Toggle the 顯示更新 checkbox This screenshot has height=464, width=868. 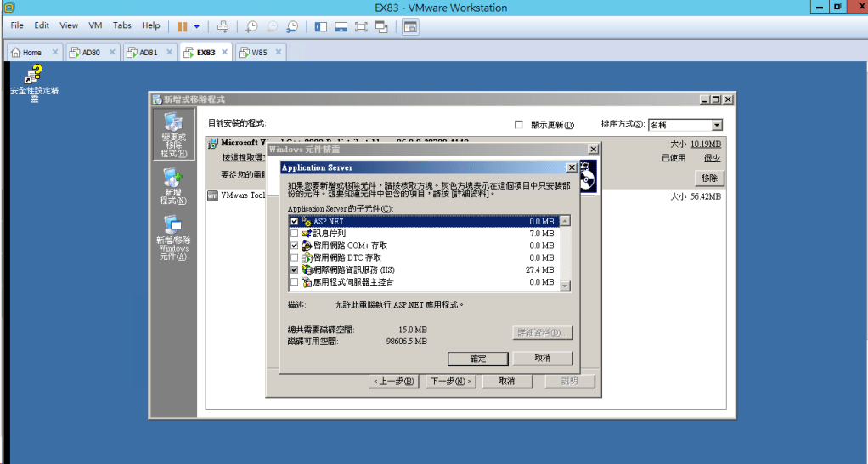[x=519, y=125]
